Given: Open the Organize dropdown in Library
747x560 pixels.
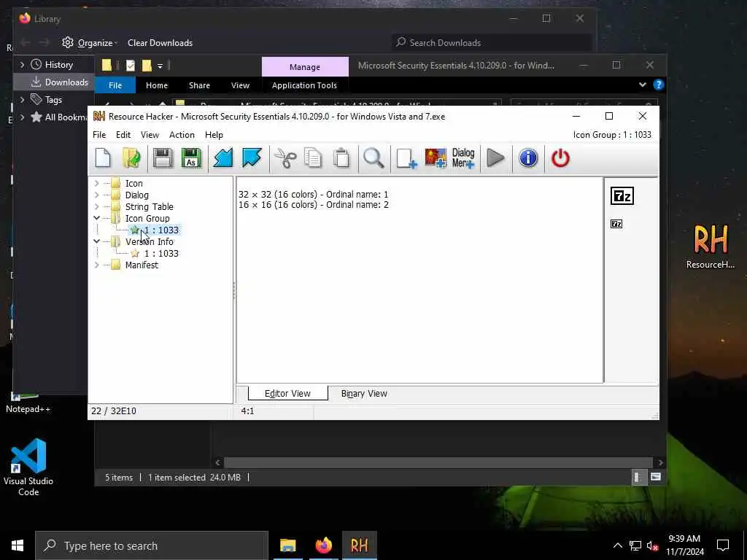Looking at the screenshot, I should click(90, 43).
